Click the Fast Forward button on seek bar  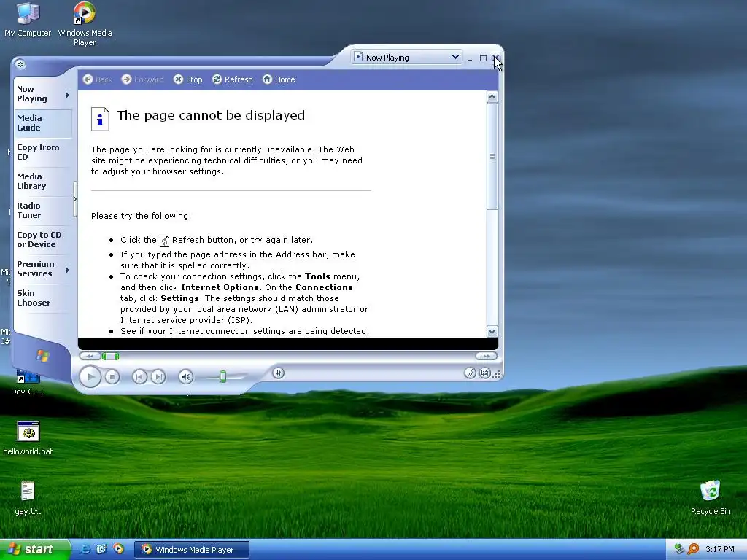click(486, 356)
